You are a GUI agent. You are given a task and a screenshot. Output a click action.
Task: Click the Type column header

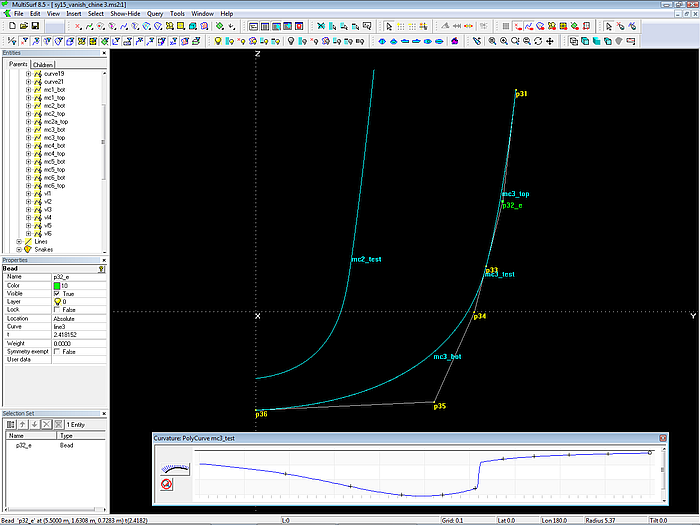tap(66, 436)
